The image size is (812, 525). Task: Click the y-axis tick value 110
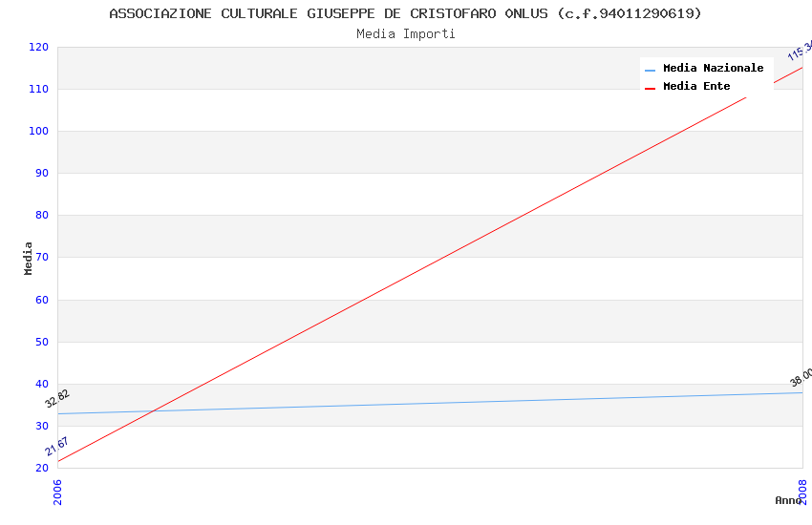(x=38, y=89)
